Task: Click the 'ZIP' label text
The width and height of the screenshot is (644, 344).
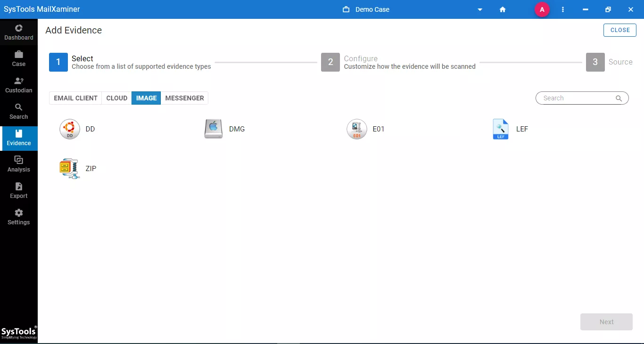Action: [91, 169]
